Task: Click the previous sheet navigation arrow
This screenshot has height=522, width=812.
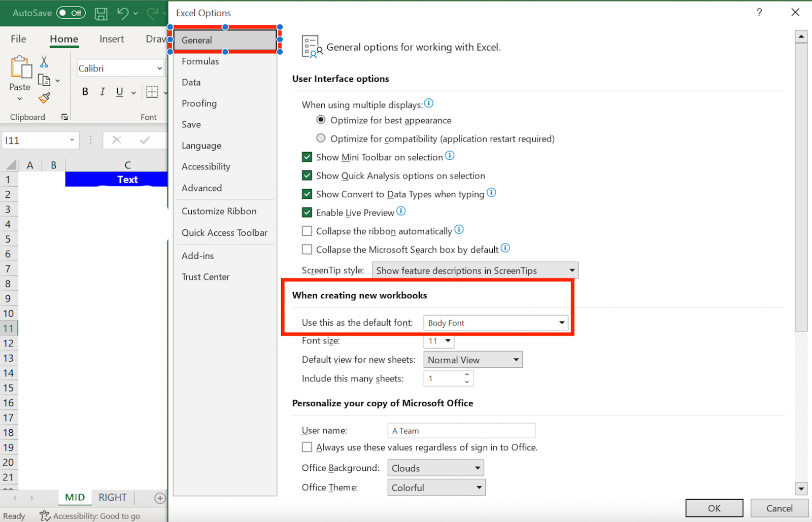Action: 15,498
